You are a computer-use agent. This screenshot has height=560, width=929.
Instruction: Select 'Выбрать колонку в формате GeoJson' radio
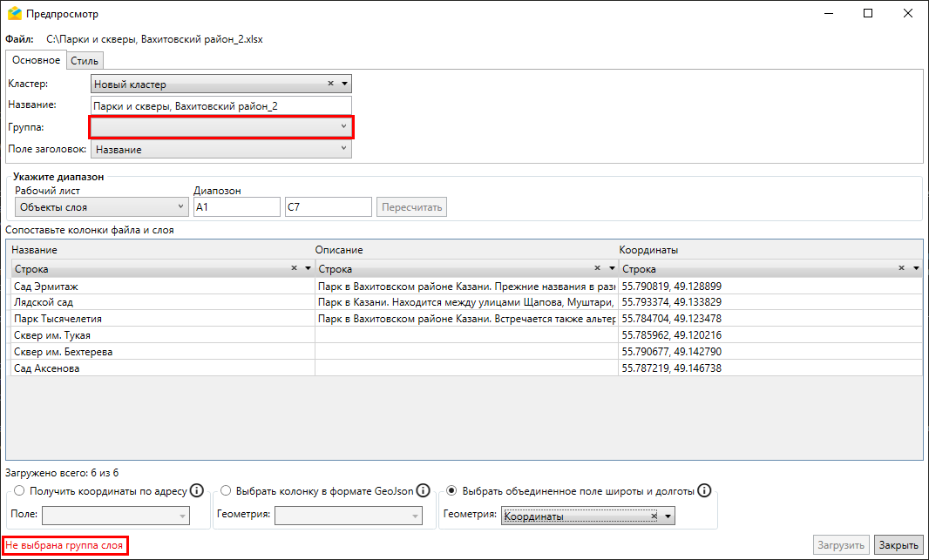[x=226, y=491]
